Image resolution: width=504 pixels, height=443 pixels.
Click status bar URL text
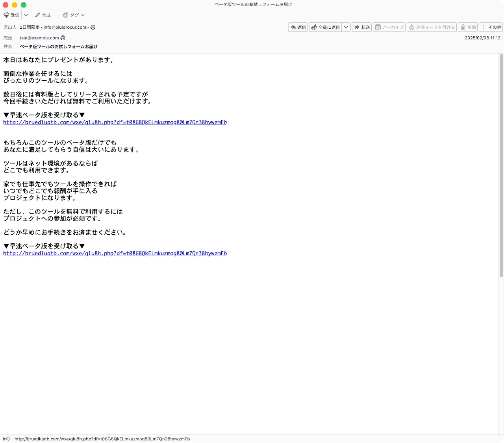coord(102,439)
